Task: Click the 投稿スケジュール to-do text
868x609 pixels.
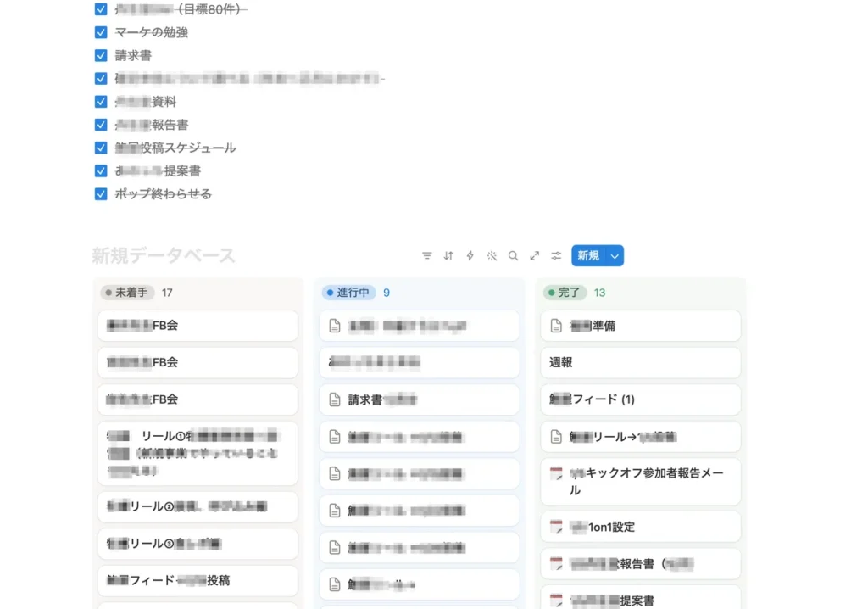Action: tap(188, 148)
